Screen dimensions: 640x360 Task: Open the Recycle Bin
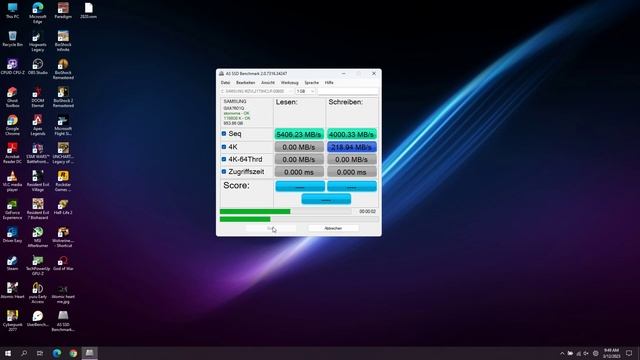click(12, 39)
